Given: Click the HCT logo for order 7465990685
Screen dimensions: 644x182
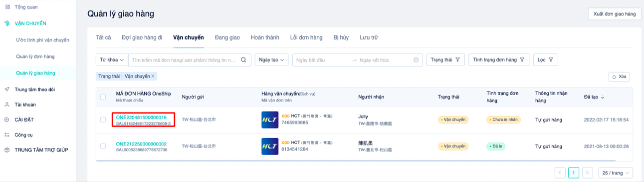Looking at the screenshot, I should (270, 119).
